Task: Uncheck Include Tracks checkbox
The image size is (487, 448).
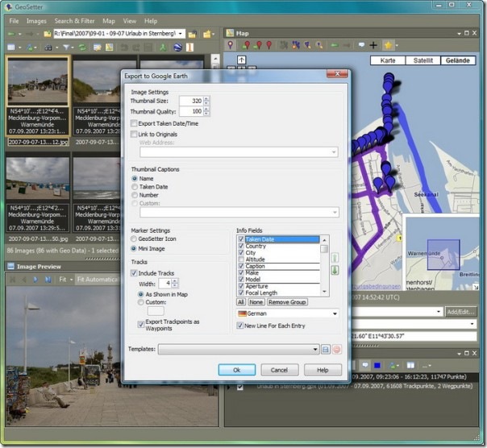Action: (134, 273)
